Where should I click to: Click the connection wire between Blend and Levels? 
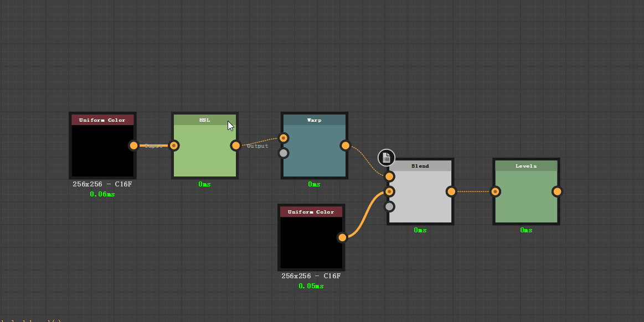click(x=473, y=191)
